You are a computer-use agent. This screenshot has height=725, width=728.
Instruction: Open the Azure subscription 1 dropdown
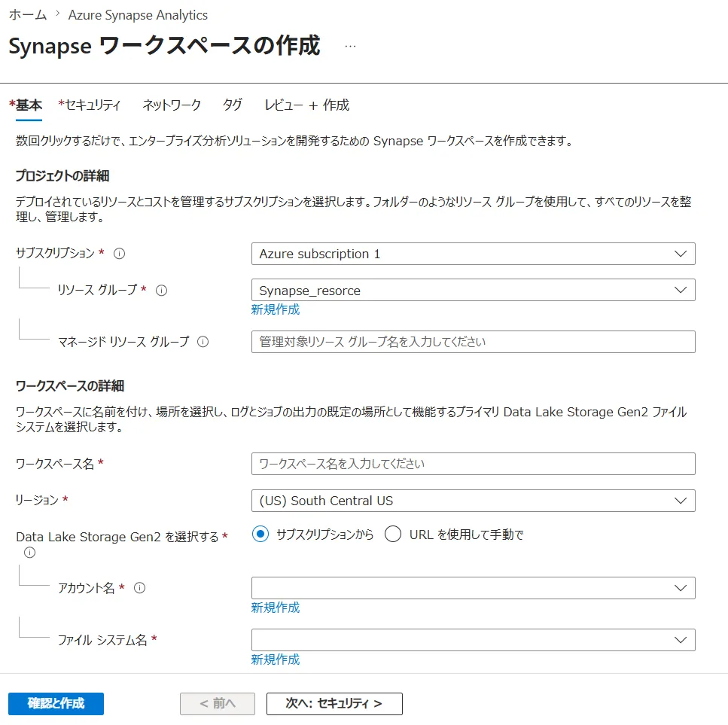pyautogui.click(x=473, y=254)
